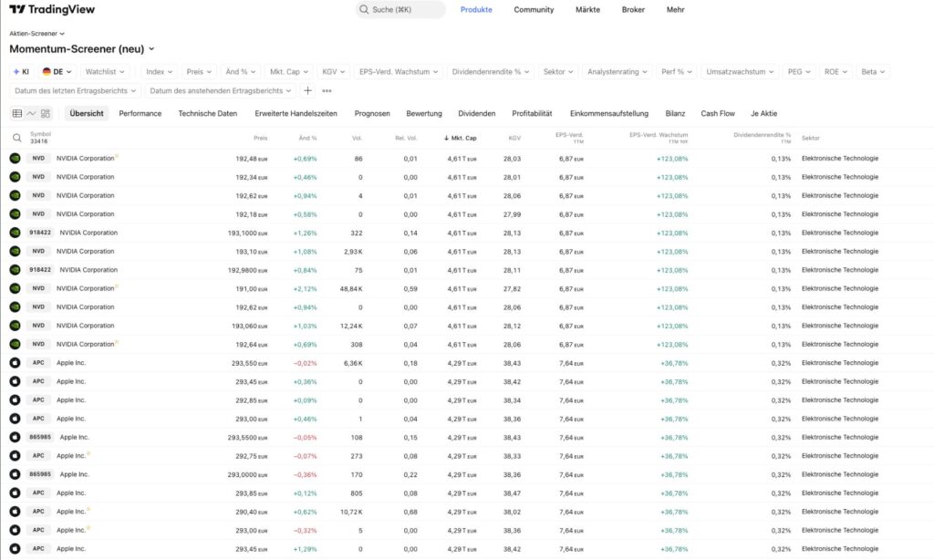Image resolution: width=934 pixels, height=560 pixels.
Task: Open the Analystenrating filter dropdown
Action: [x=617, y=71]
